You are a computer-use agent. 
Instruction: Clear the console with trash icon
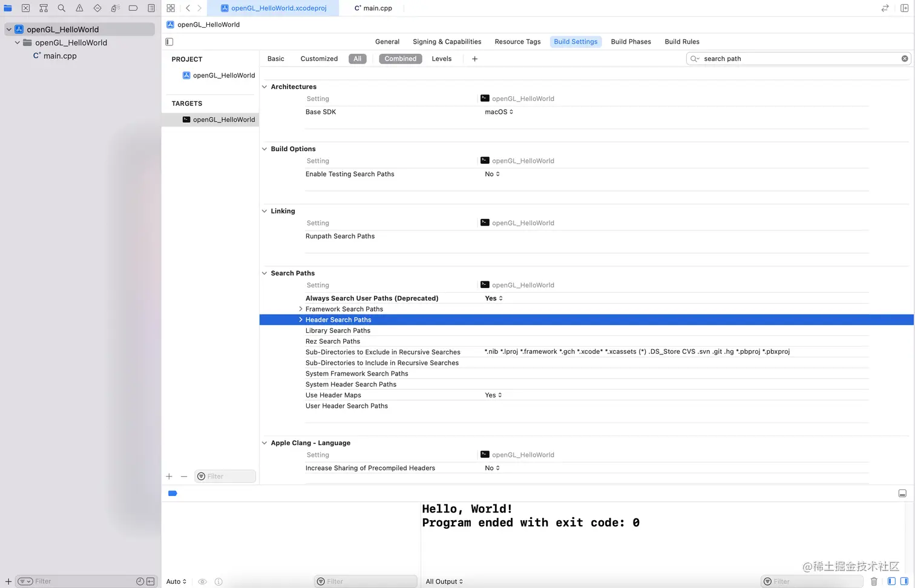click(874, 582)
